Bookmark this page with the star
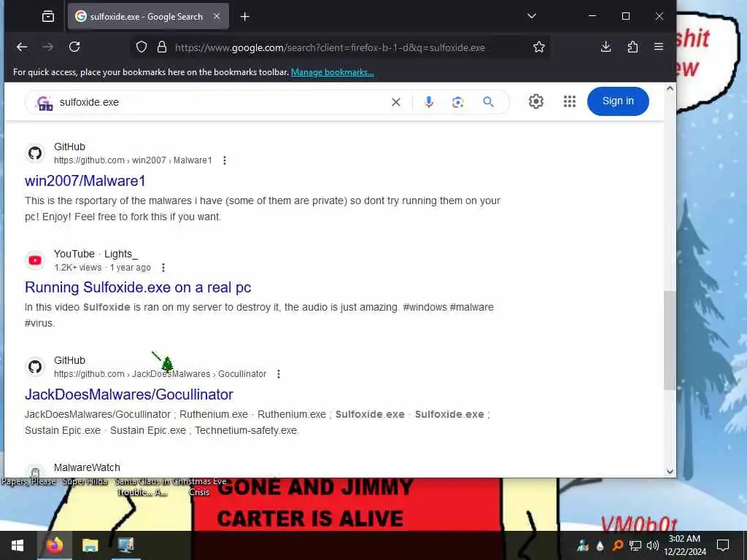This screenshot has height=560, width=747. (x=539, y=47)
